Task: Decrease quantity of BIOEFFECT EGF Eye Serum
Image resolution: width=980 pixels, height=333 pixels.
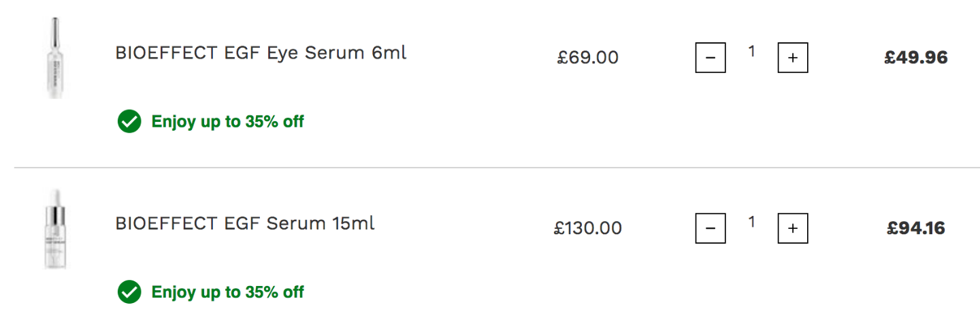Action: [710, 58]
